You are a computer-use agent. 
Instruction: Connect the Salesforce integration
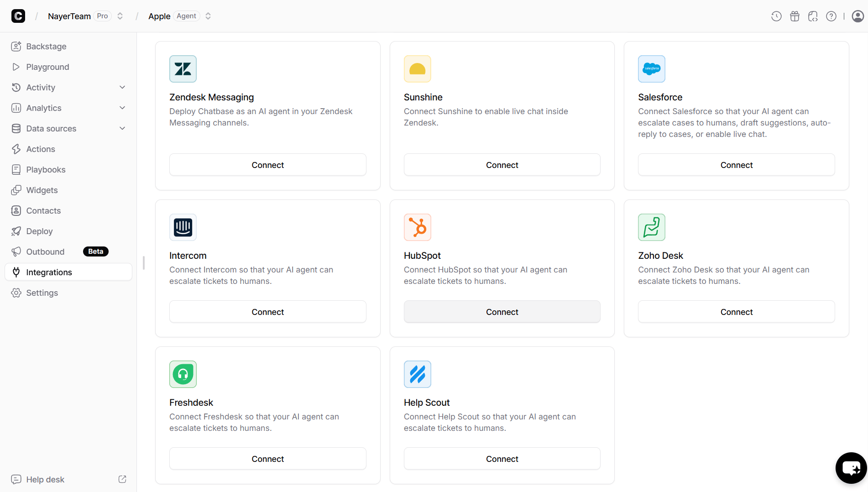click(737, 165)
